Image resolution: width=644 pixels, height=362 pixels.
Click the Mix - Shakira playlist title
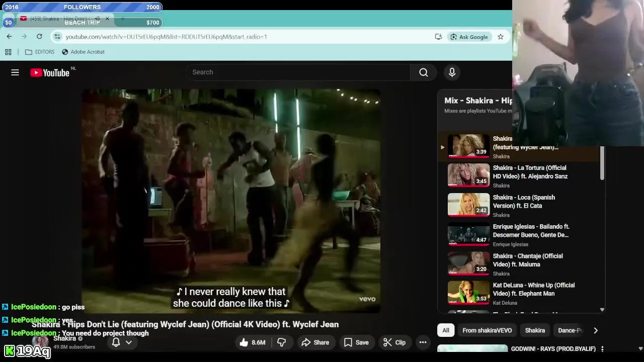click(478, 101)
